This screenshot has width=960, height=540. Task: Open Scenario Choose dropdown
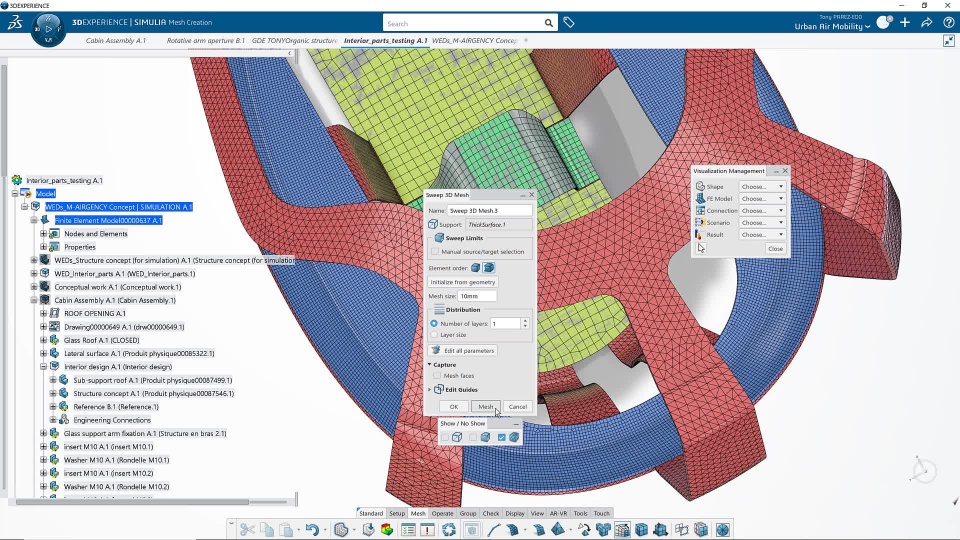pos(762,223)
